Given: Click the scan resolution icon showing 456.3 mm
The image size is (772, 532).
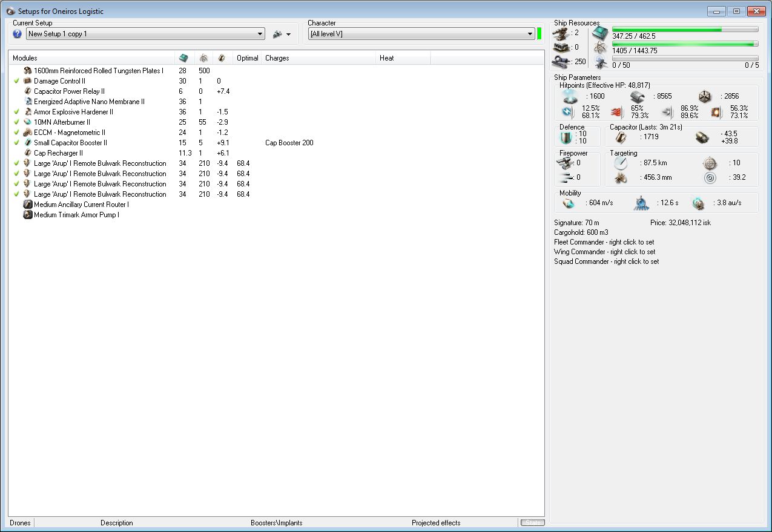Looking at the screenshot, I should click(x=621, y=178).
